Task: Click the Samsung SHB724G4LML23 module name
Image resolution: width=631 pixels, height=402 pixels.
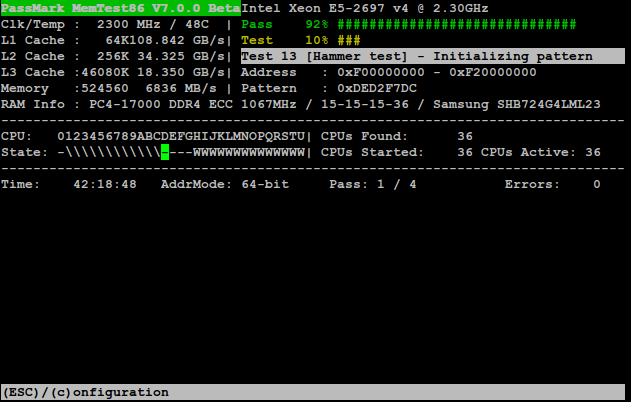Action: click(x=517, y=105)
